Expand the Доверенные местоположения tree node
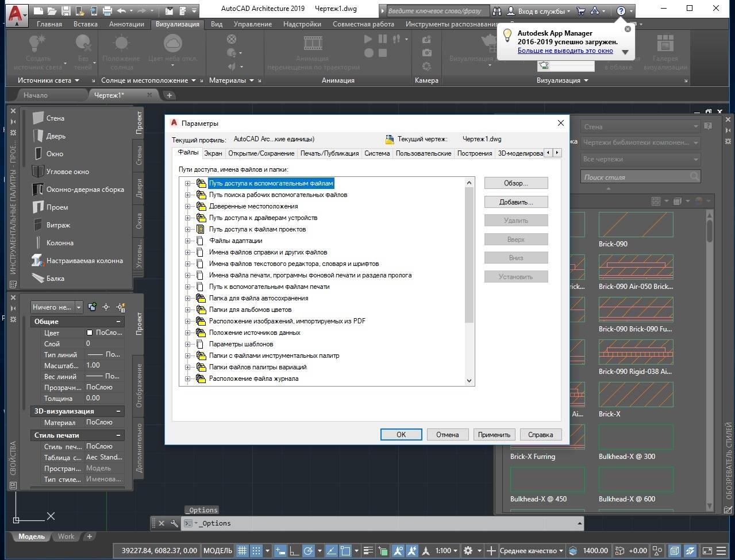Screen dimensions: 735x560 (187, 206)
